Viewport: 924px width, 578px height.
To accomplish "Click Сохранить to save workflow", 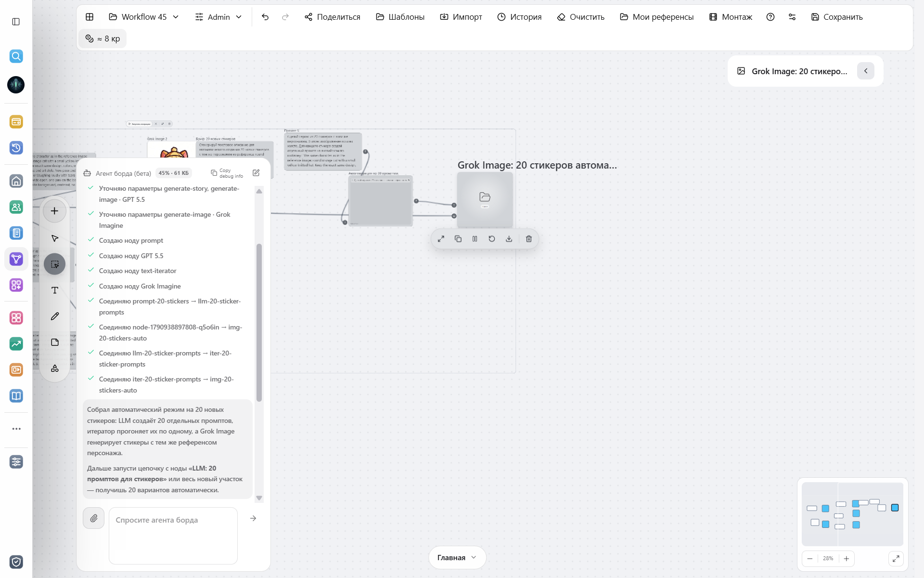I will tap(837, 17).
